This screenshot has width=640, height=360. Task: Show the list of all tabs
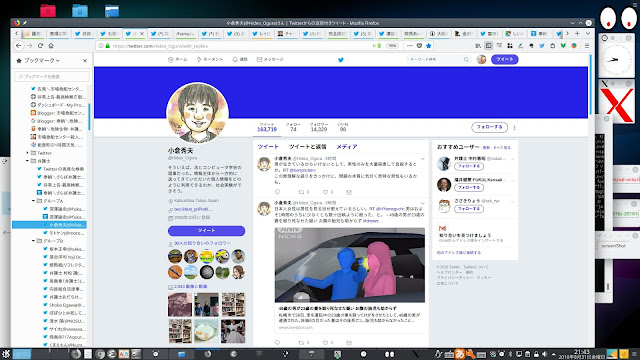pos(588,33)
